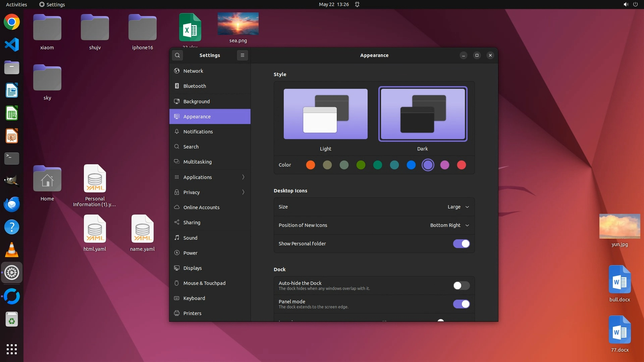Click the Printers icon in sidebar
Image resolution: width=644 pixels, height=362 pixels.
[177, 313]
